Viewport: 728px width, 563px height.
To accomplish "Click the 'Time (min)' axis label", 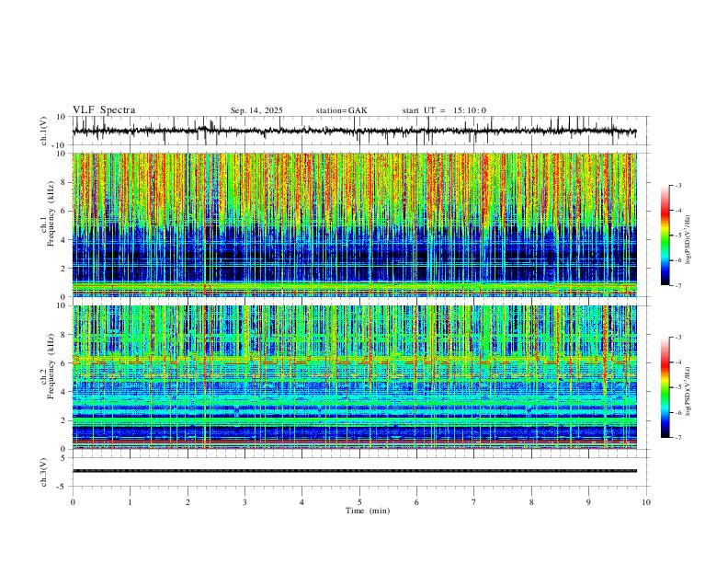I will 368,511.
